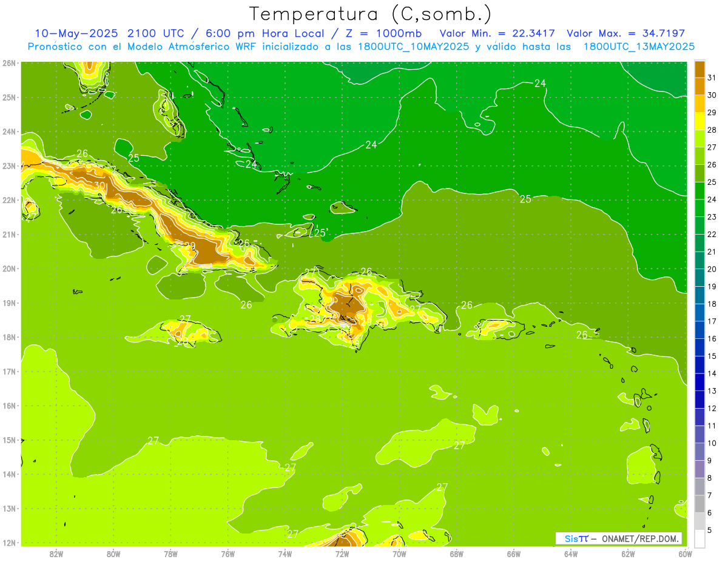Click the "10-May-2025 2100 UTC" timestamp
Screen dimensions: 728x562
pos(111,33)
